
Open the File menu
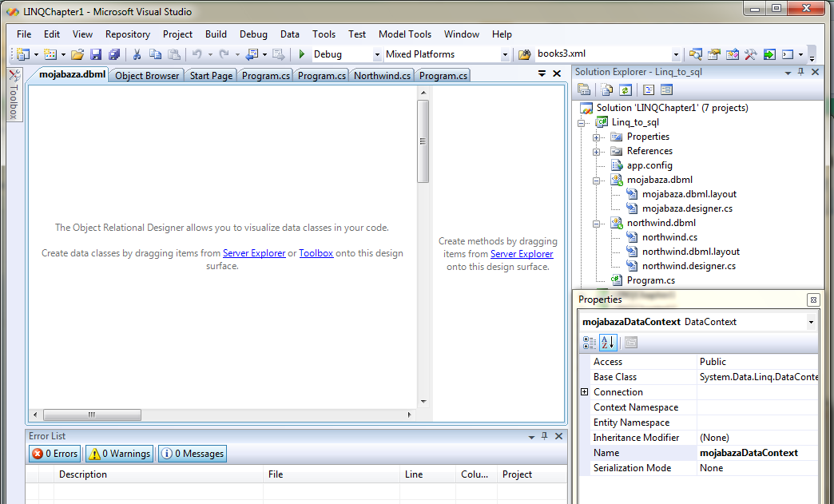click(24, 34)
